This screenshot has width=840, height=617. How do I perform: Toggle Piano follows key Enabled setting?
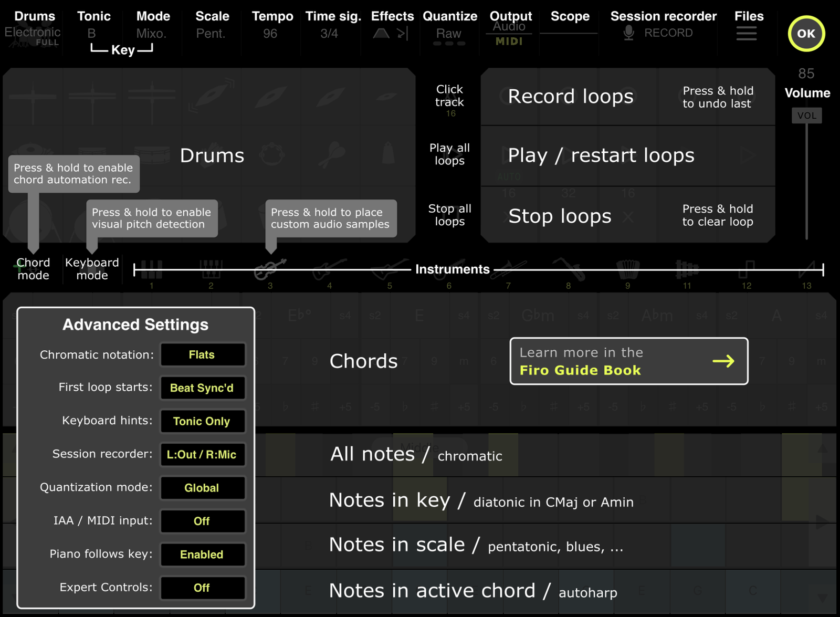(x=202, y=555)
